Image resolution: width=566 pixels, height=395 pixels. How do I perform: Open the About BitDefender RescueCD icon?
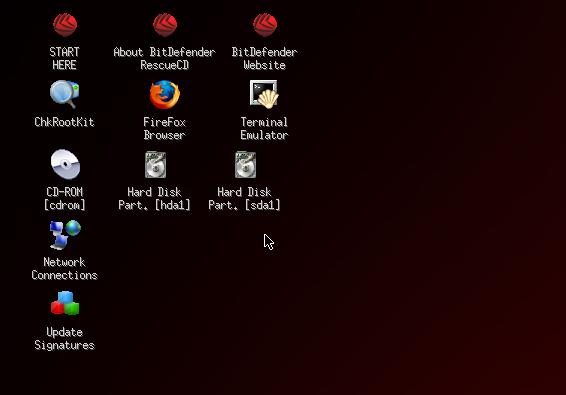pos(165,25)
